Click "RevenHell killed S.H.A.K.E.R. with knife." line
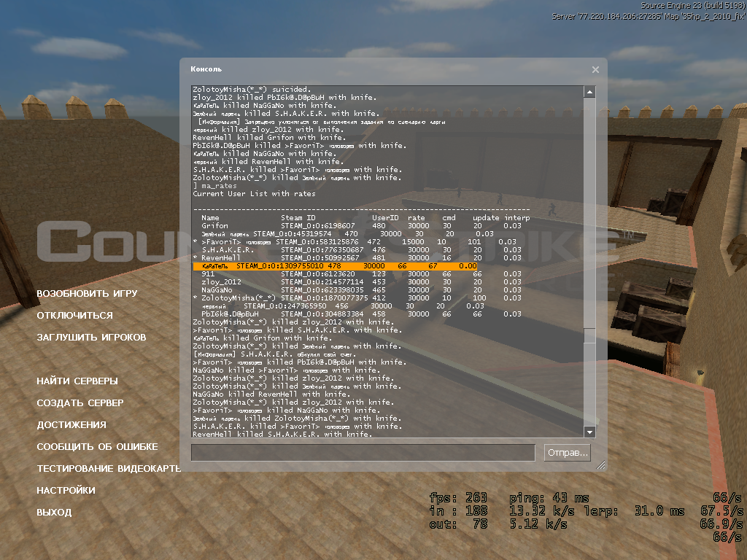Image resolution: width=747 pixels, height=560 pixels. click(x=282, y=434)
